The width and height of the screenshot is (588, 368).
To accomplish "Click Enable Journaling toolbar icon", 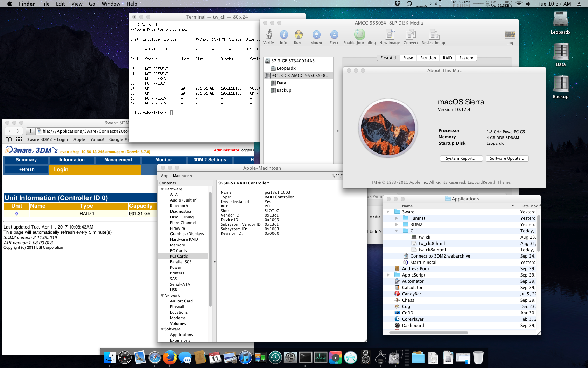I will 359,35.
